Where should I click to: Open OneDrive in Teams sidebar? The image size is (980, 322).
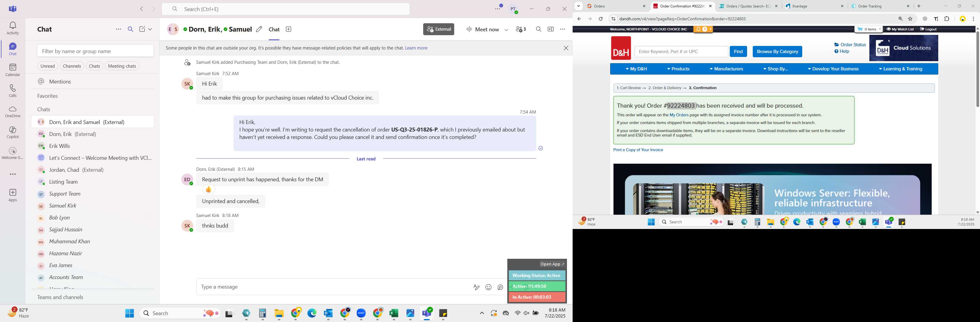[x=13, y=112]
